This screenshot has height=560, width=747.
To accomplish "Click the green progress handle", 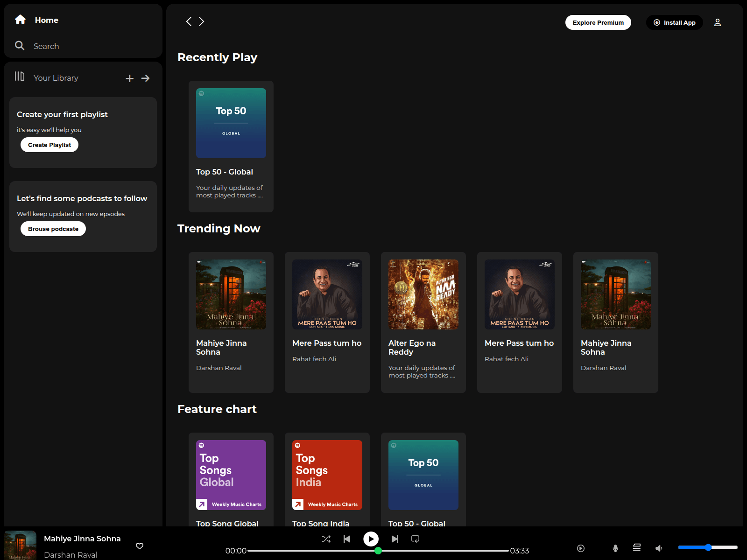I will (378, 551).
